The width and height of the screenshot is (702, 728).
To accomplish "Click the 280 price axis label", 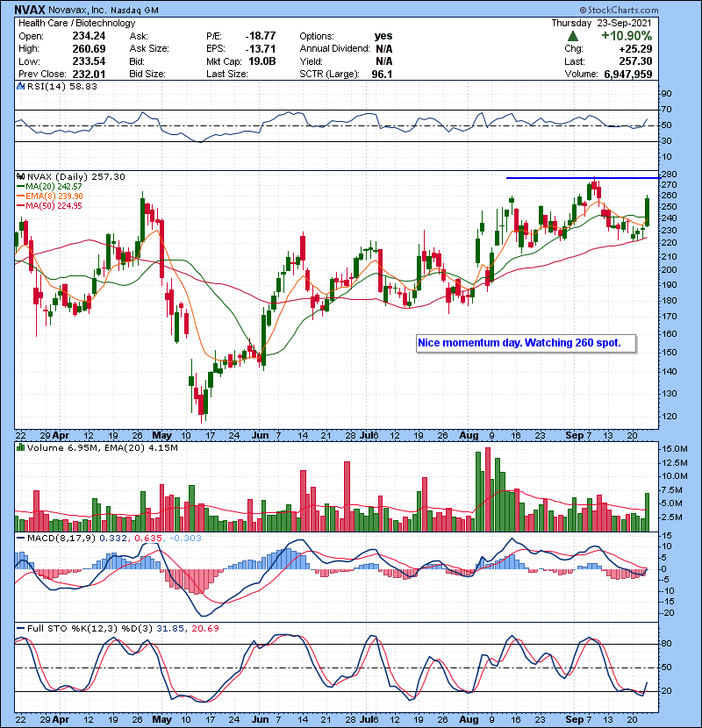I will (670, 175).
